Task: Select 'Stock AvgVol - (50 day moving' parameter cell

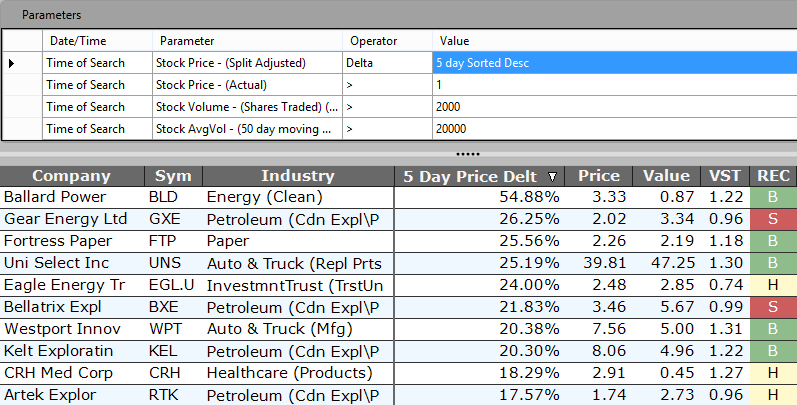Action: 247,129
